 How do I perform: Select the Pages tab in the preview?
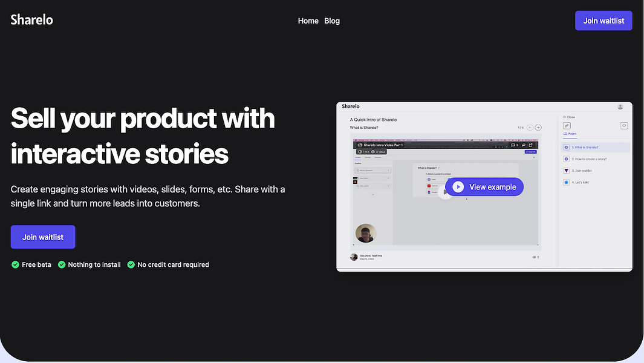coord(570,134)
